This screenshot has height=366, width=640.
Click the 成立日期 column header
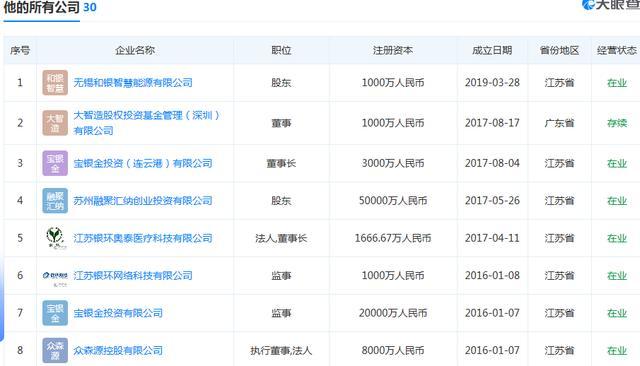coord(492,51)
